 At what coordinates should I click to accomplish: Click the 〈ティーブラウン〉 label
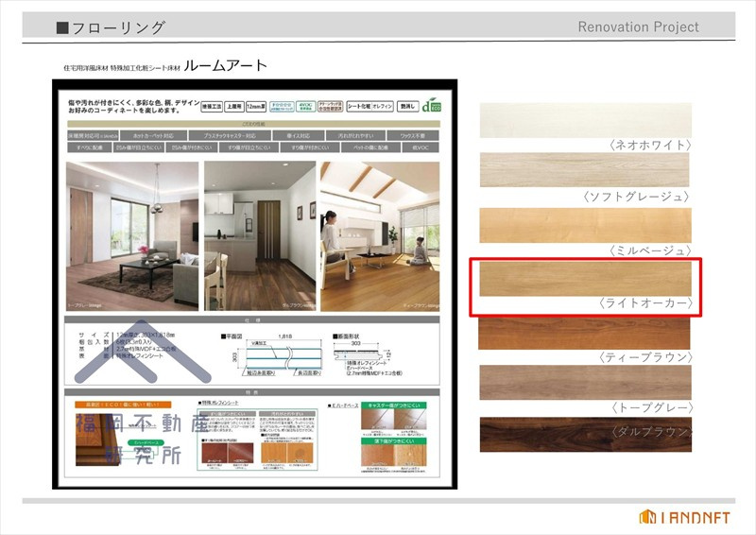click(645, 357)
